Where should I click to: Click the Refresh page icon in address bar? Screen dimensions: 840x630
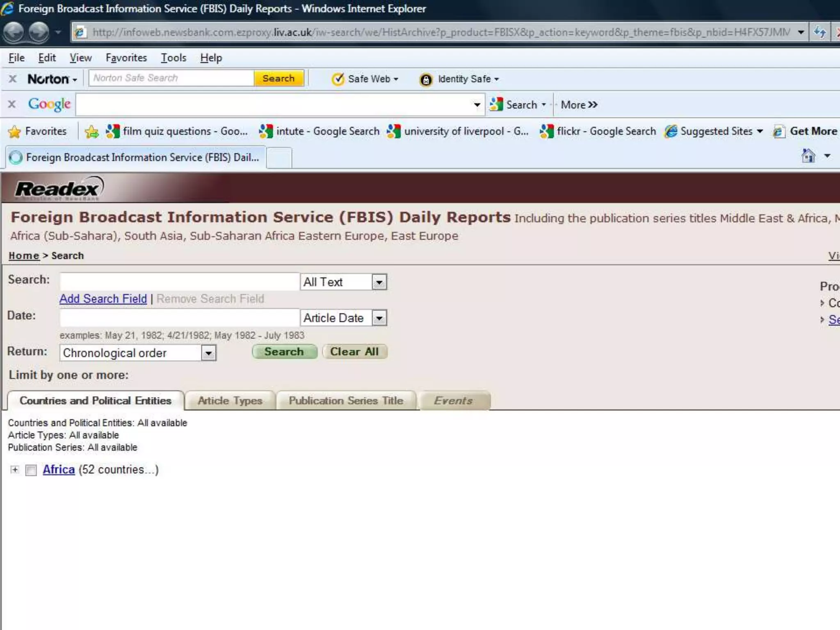tap(819, 32)
